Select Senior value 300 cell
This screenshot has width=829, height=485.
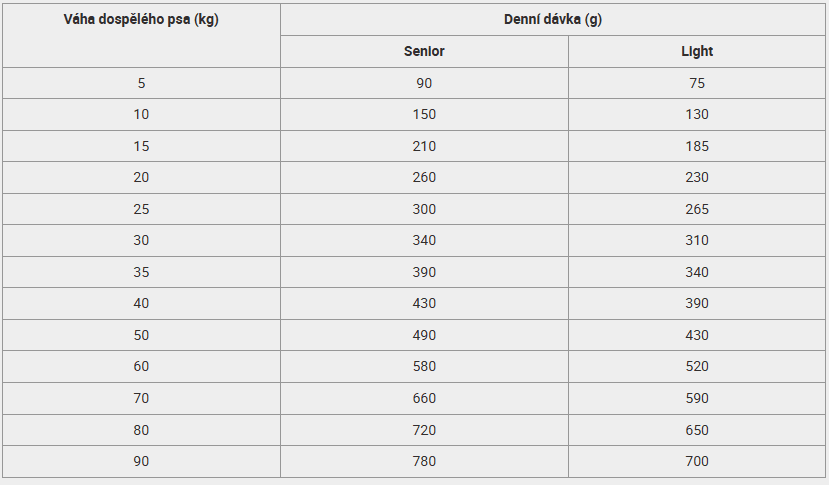[x=424, y=209]
